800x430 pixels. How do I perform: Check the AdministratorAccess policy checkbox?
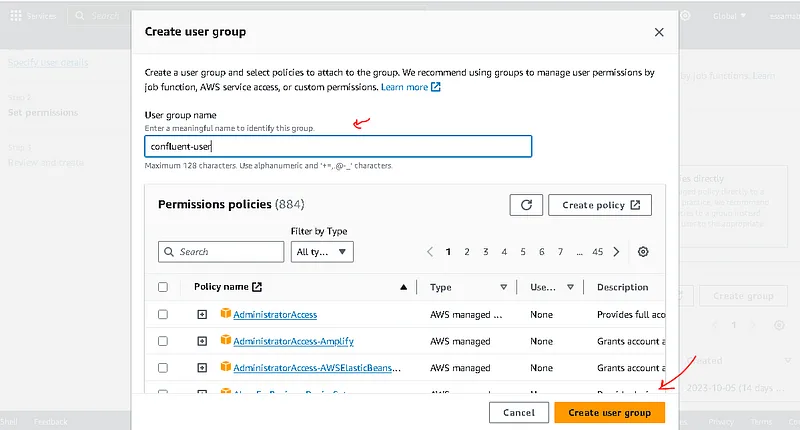click(x=163, y=314)
